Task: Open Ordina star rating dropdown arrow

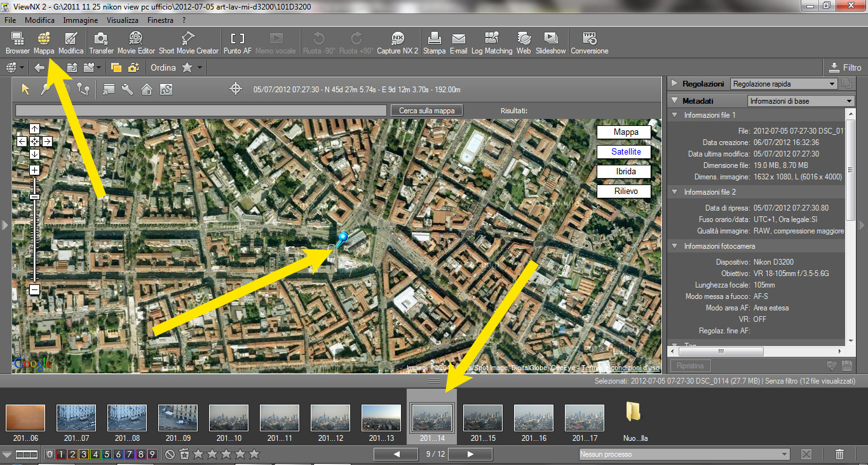Action: [200, 67]
